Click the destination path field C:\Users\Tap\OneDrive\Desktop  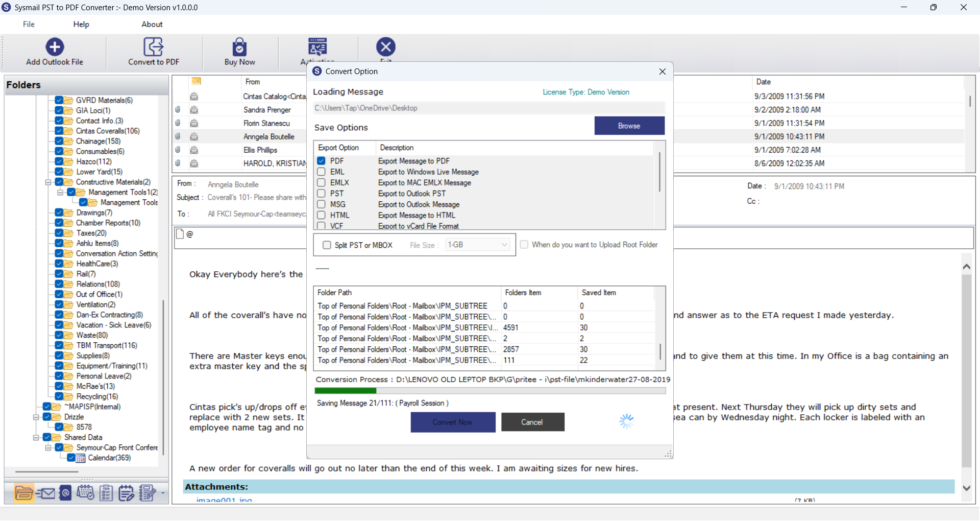point(488,108)
